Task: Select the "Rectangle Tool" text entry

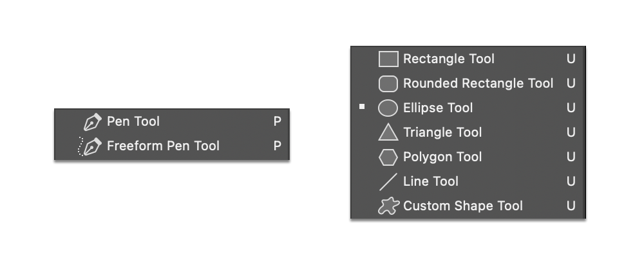Action: click(x=448, y=59)
